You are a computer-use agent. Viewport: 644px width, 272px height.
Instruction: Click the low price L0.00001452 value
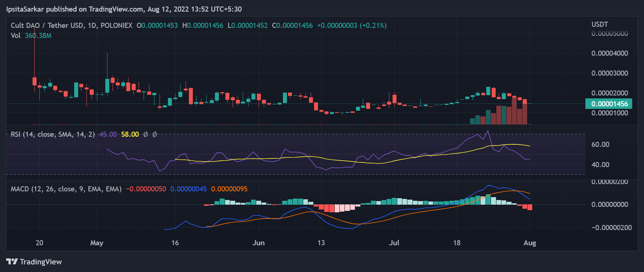pos(248,25)
